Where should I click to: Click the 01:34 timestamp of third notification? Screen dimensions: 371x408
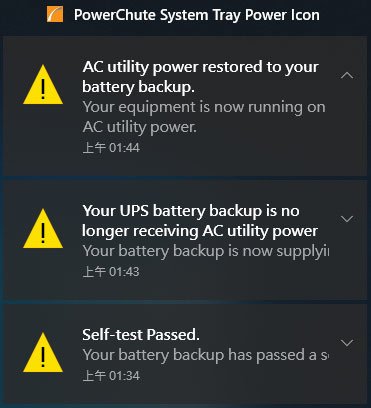point(111,376)
